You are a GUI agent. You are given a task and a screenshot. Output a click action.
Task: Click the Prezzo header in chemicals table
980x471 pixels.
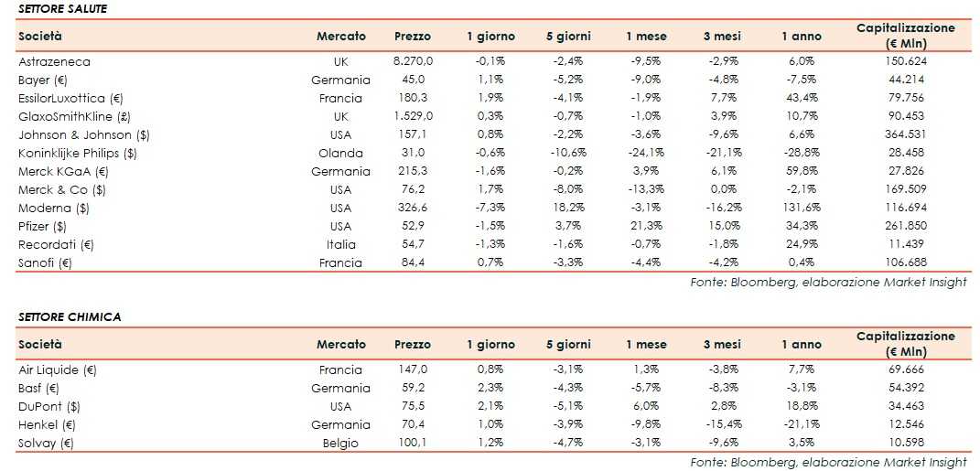[412, 345]
